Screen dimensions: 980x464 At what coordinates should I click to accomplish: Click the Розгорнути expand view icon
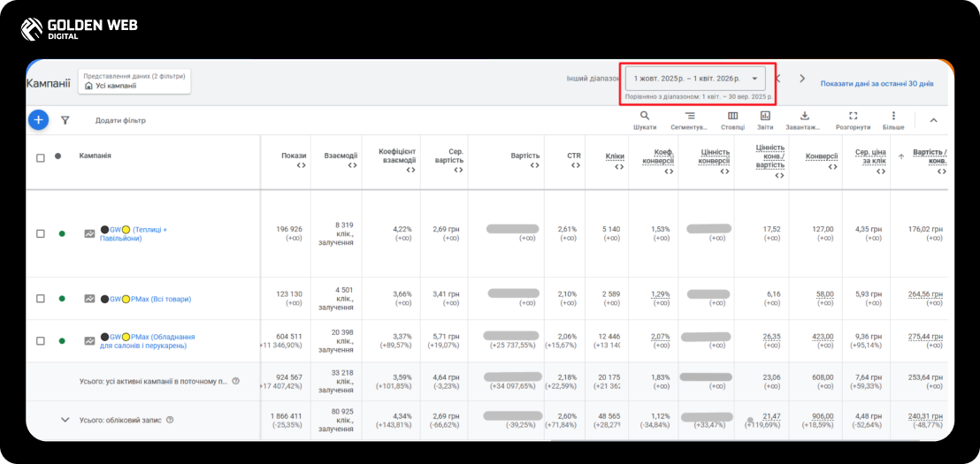(x=854, y=116)
